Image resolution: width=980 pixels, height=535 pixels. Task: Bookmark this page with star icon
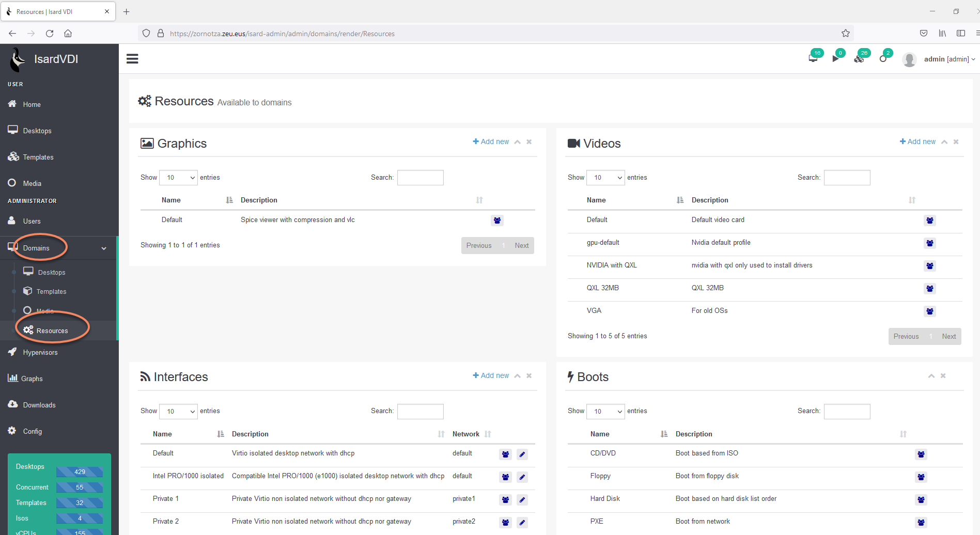tap(846, 34)
